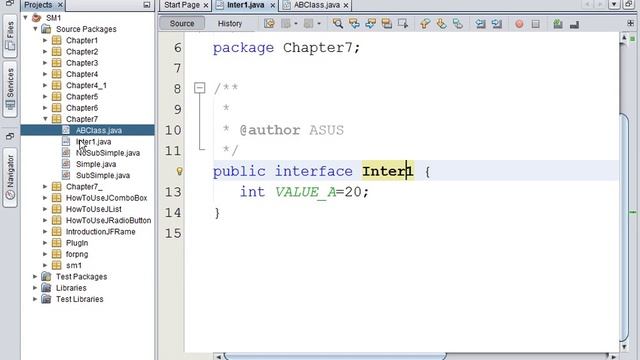Minimize the Projects panel
This screenshot has width=640, height=360.
coord(147,5)
